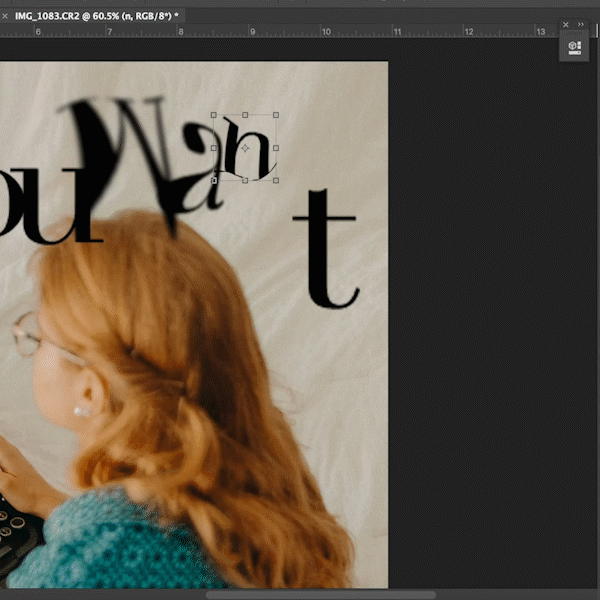Image resolution: width=600 pixels, height=600 pixels.
Task: Click the ruler mark labeled 10
Action: click(x=326, y=32)
